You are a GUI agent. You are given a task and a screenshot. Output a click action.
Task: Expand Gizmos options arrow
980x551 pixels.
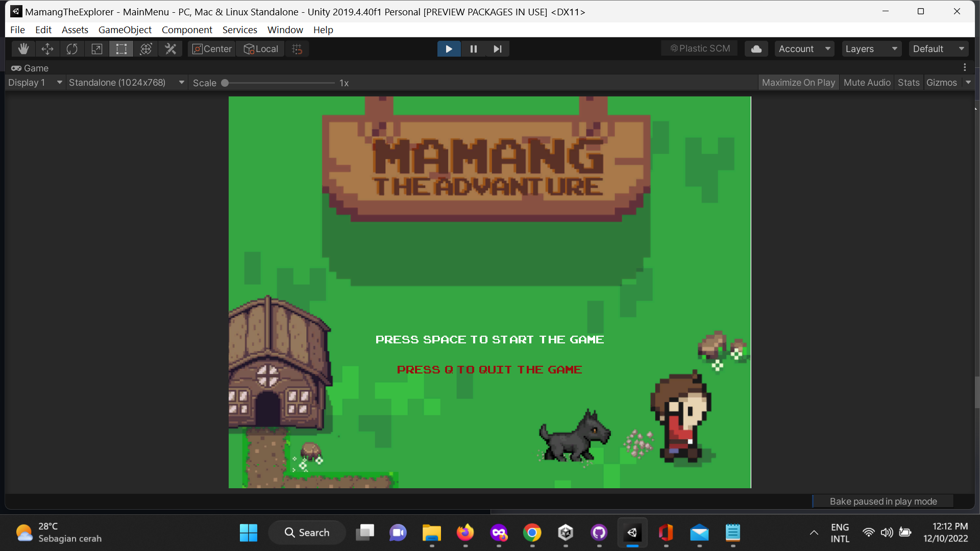pyautogui.click(x=968, y=83)
